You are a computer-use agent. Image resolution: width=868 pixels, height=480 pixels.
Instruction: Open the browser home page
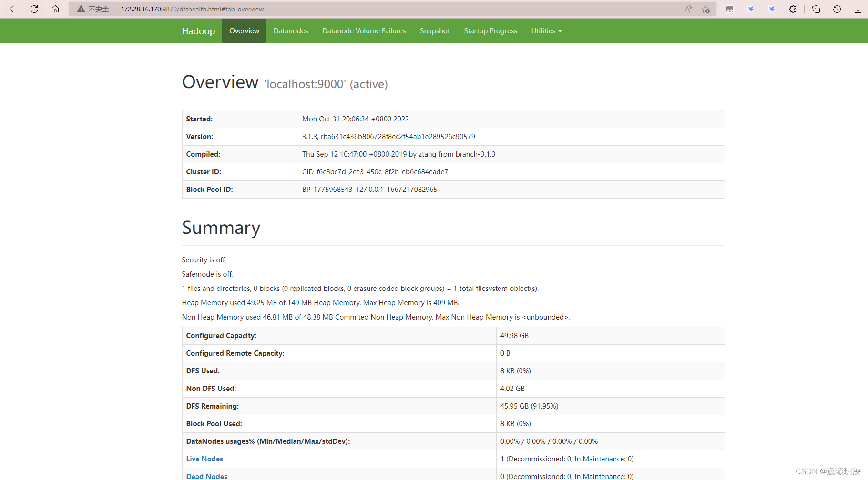pos(55,9)
